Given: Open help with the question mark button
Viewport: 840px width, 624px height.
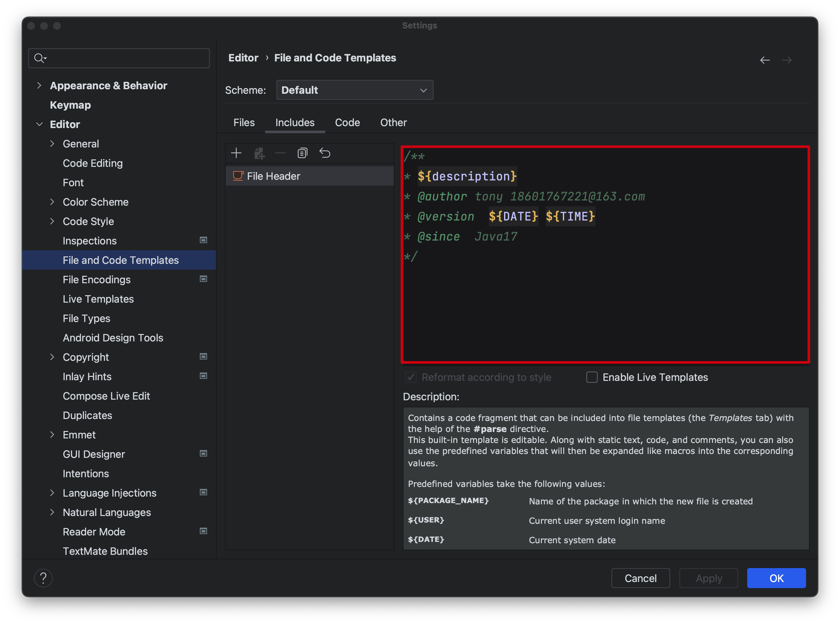Looking at the screenshot, I should [43, 578].
